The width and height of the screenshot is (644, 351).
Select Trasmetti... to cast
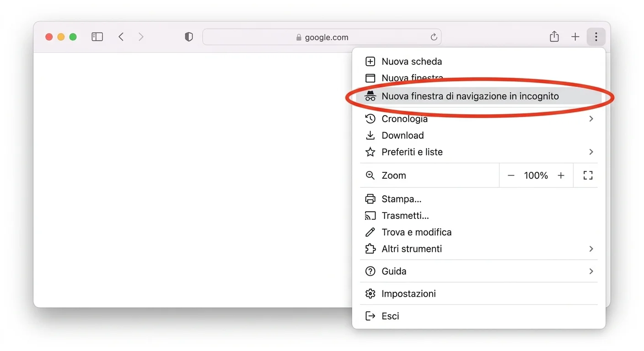478,216
